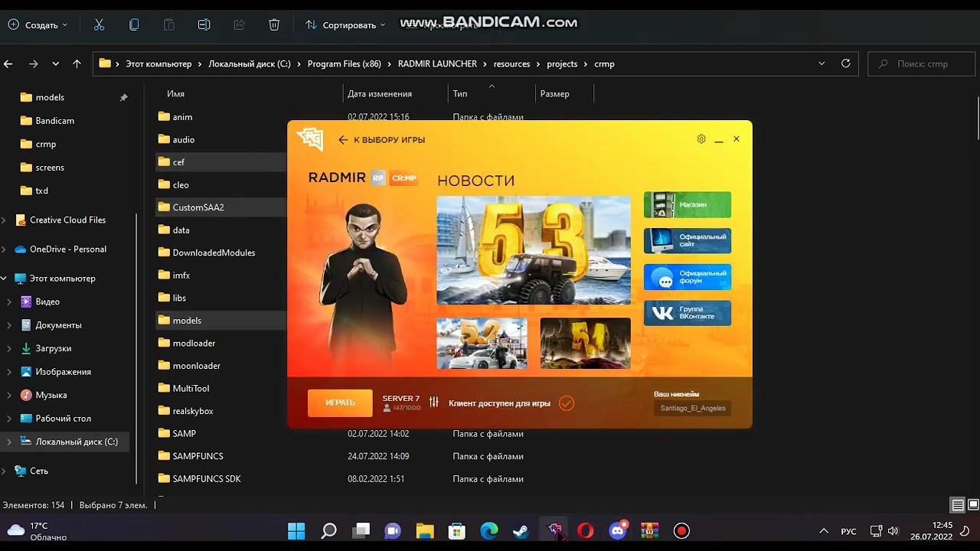Refresh the crmp folder view
This screenshot has height=551, width=980.
(845, 64)
